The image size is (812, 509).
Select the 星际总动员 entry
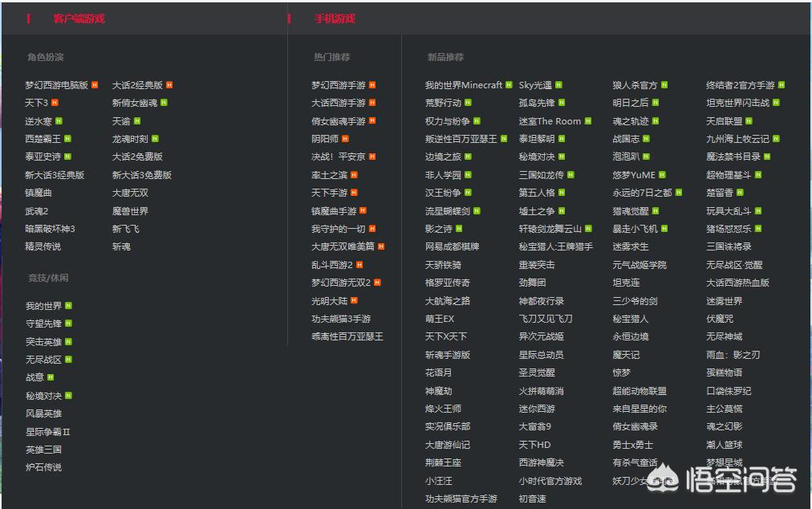click(541, 355)
